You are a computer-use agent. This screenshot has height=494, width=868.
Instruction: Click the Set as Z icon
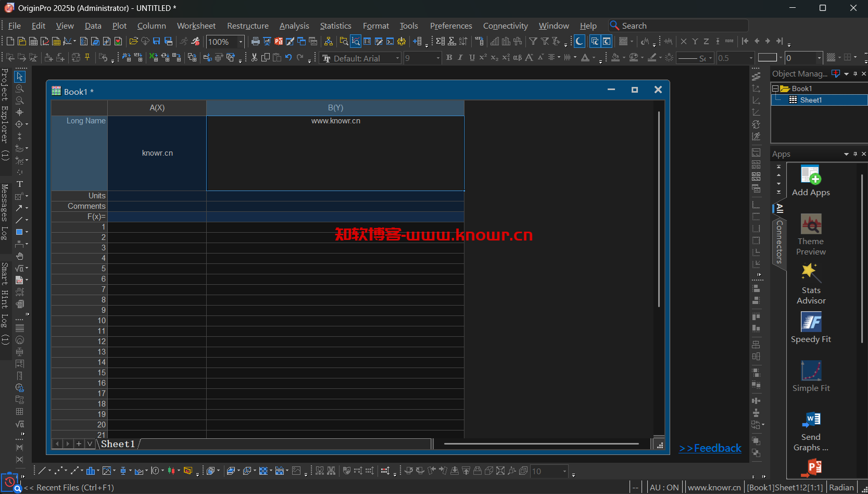click(x=707, y=41)
